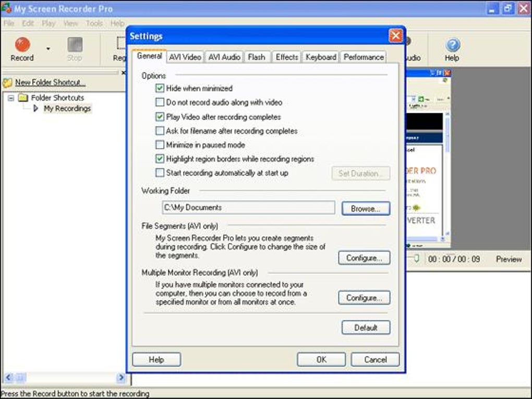Screen dimensions: 532x399
Task: Open the Play menu
Action: 49,23
